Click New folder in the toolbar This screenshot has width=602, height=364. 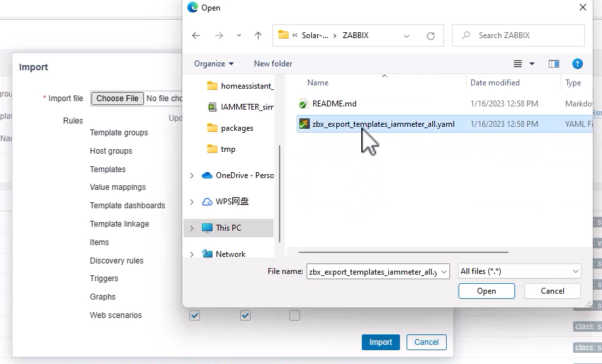click(273, 64)
